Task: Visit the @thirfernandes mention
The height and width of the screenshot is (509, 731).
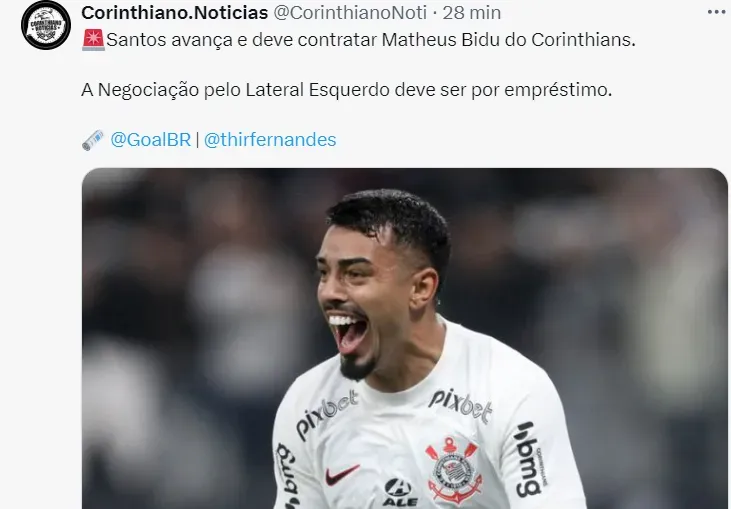Action: tap(270, 139)
